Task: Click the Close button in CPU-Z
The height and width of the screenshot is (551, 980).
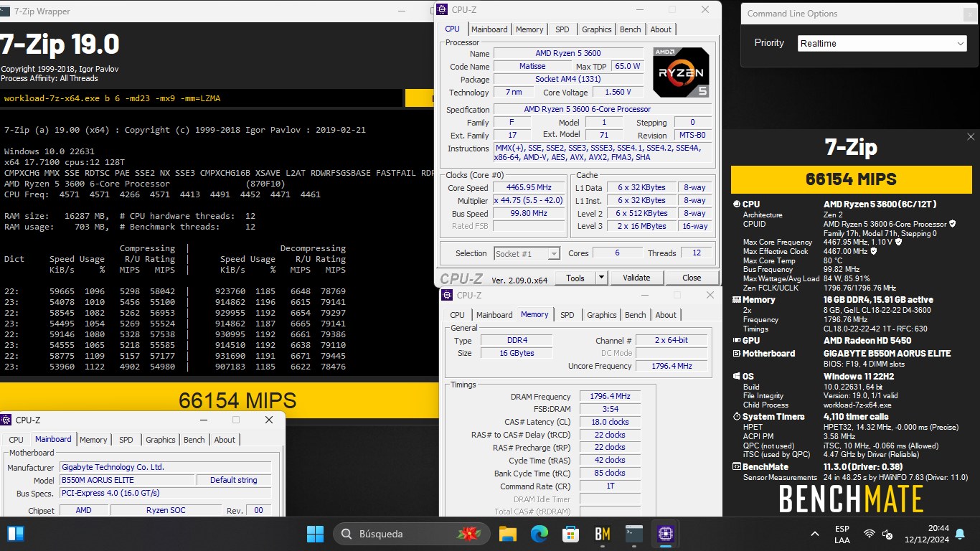Action: pyautogui.click(x=692, y=278)
